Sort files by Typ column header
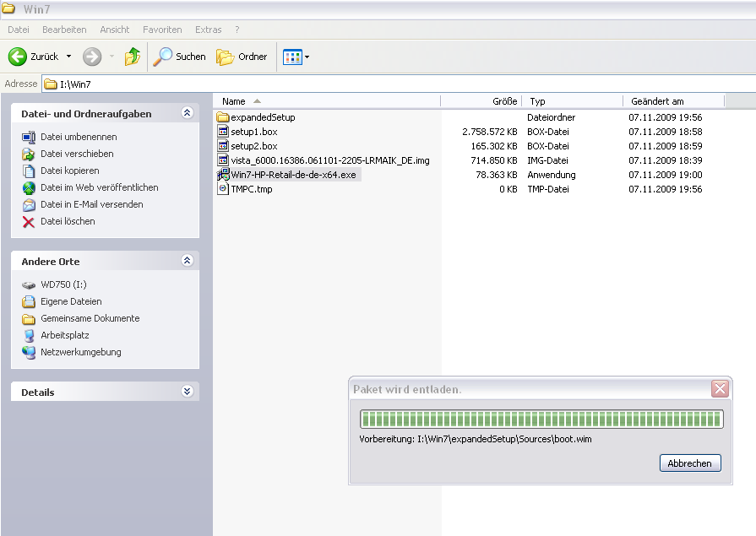Screen dimensions: 756x536 pyautogui.click(x=573, y=101)
